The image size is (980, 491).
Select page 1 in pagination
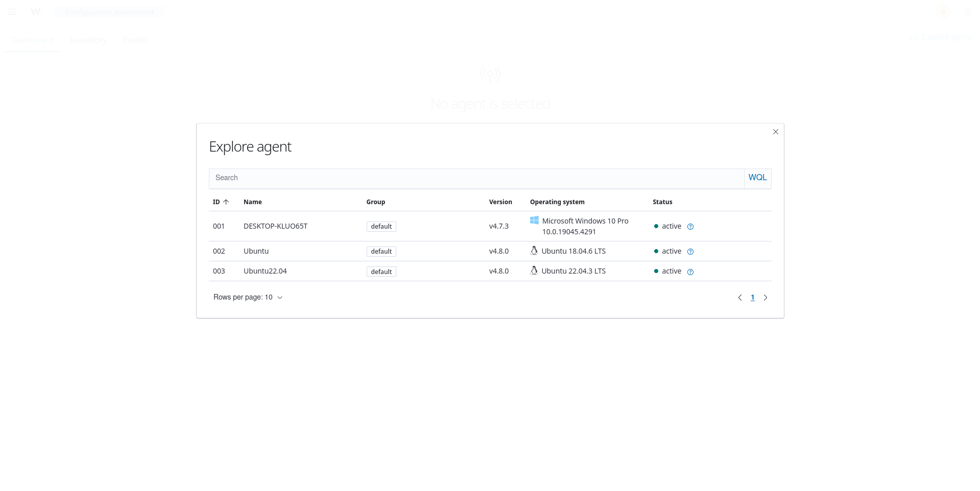[x=752, y=298]
